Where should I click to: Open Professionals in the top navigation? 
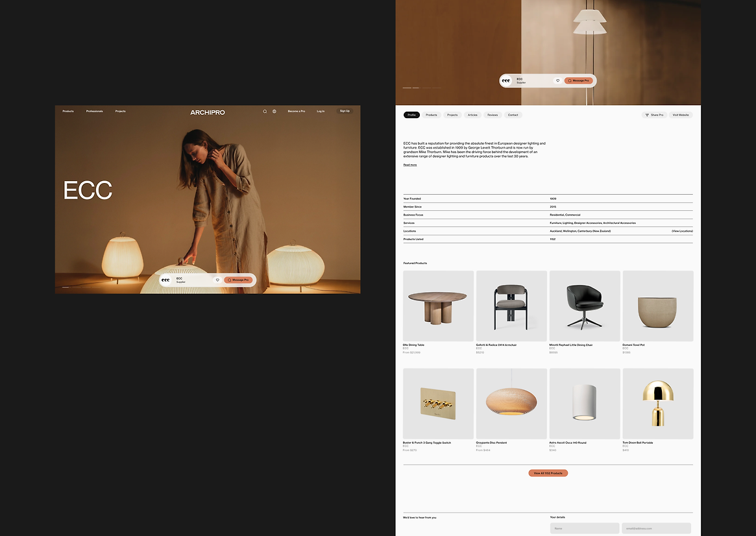tap(95, 112)
